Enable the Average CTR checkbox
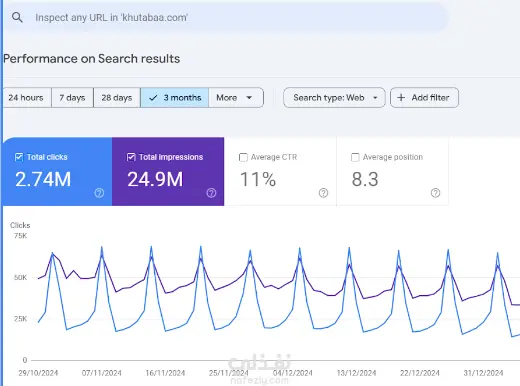This screenshot has height=386, width=520. click(243, 157)
